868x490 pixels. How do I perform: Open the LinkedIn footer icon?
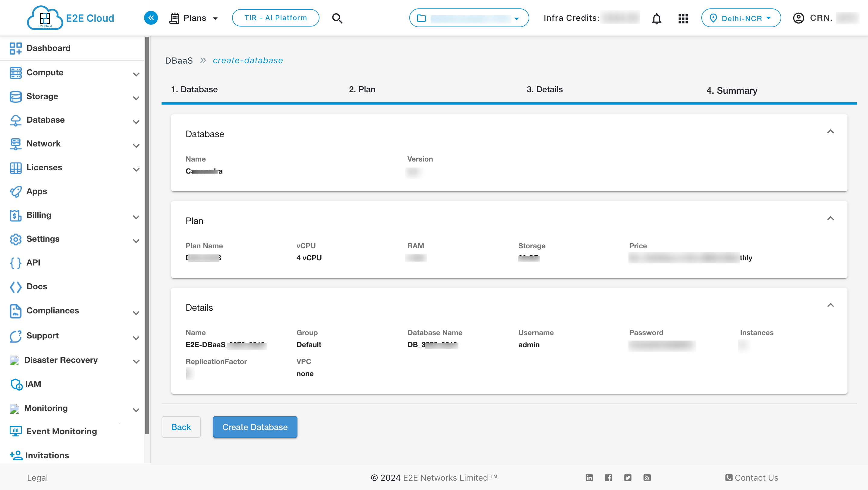click(x=589, y=477)
